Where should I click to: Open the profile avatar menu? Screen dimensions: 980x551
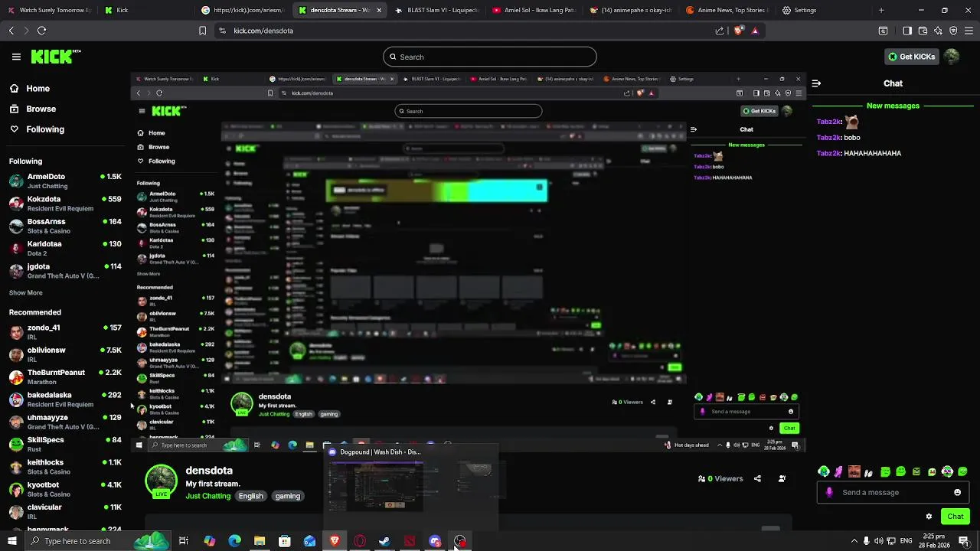952,57
